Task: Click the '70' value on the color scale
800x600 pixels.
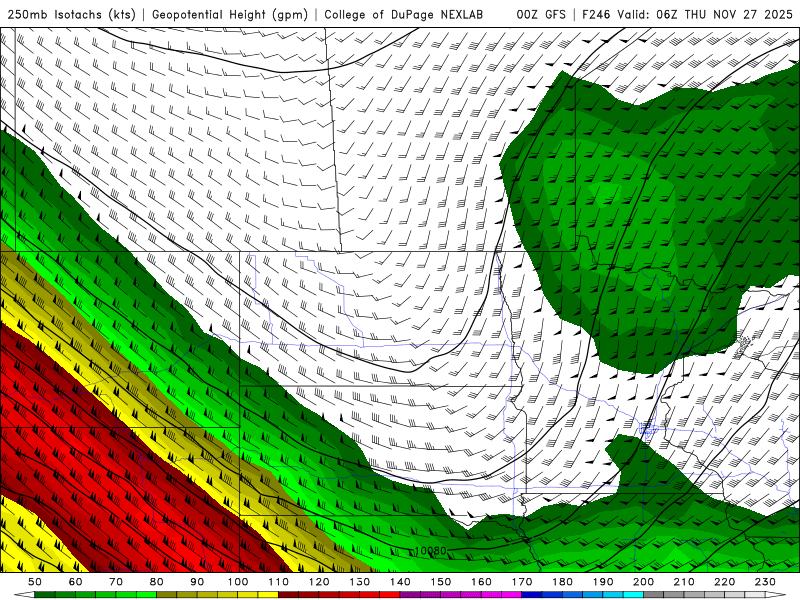Action: coord(116,582)
